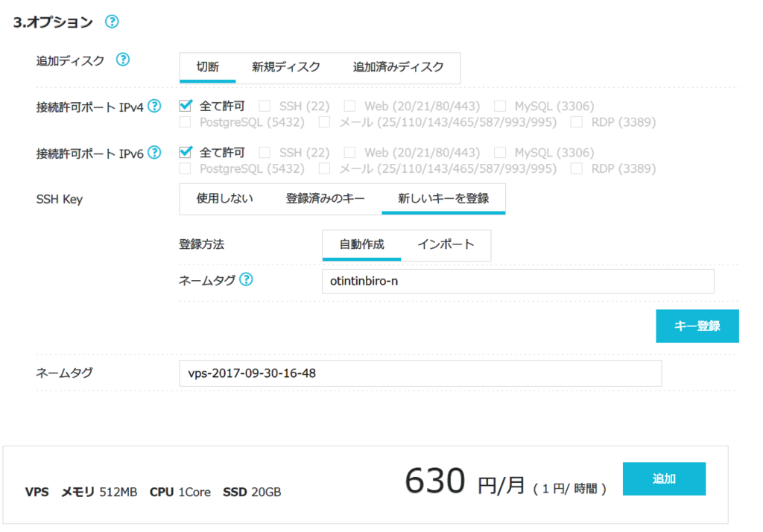Choose 登録済みのキー for SSH Key

tap(325, 198)
